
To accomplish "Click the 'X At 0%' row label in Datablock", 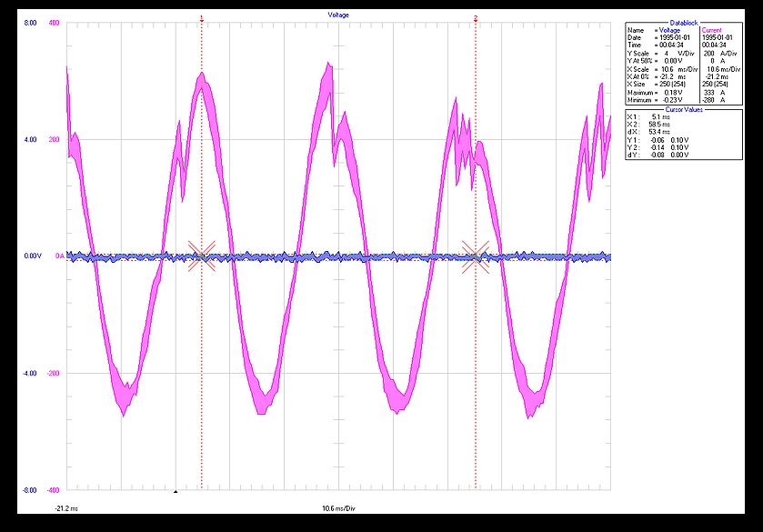I will [x=638, y=77].
